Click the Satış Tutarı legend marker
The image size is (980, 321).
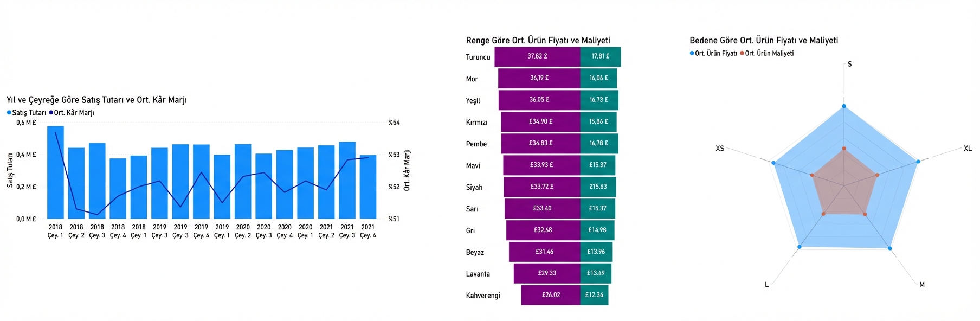click(9, 113)
